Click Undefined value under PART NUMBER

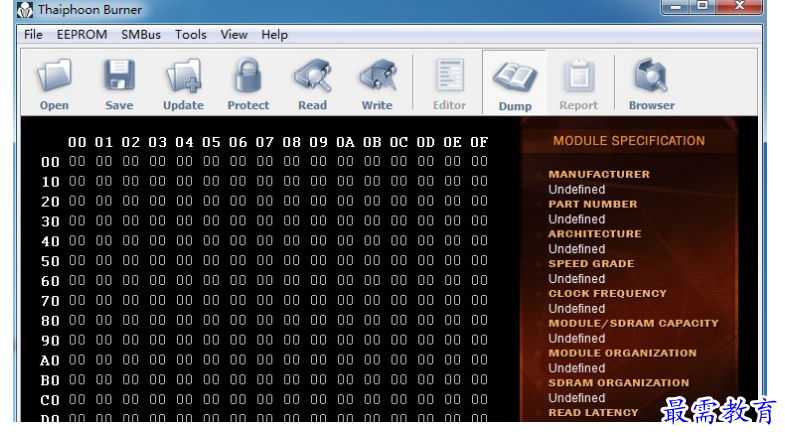point(576,219)
